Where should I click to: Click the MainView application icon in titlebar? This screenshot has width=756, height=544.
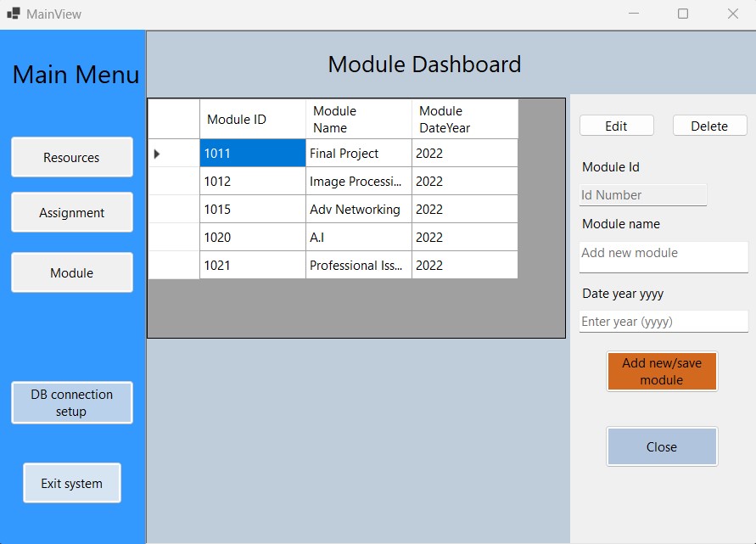13,14
